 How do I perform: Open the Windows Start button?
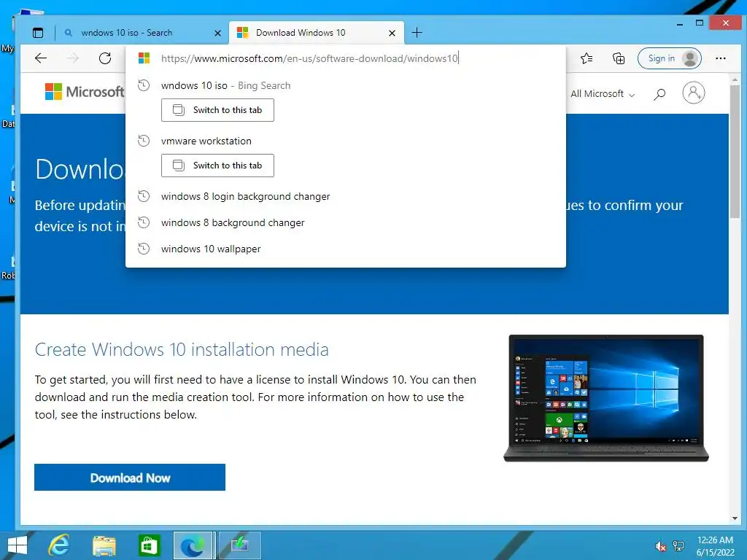click(x=18, y=545)
